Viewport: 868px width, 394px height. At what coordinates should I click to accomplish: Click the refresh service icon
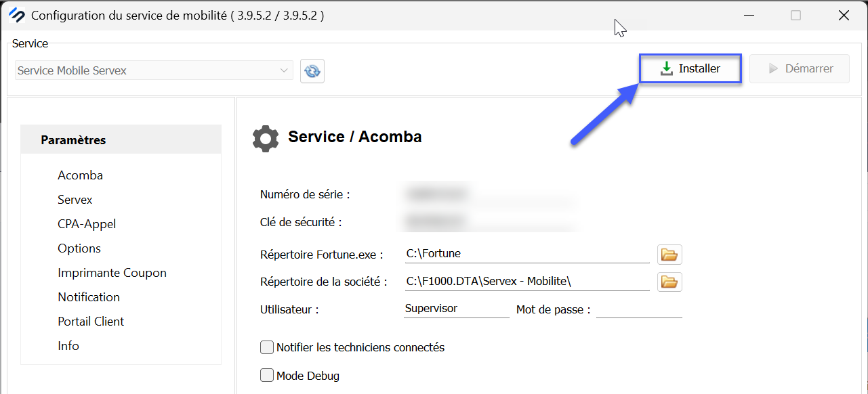click(x=312, y=70)
